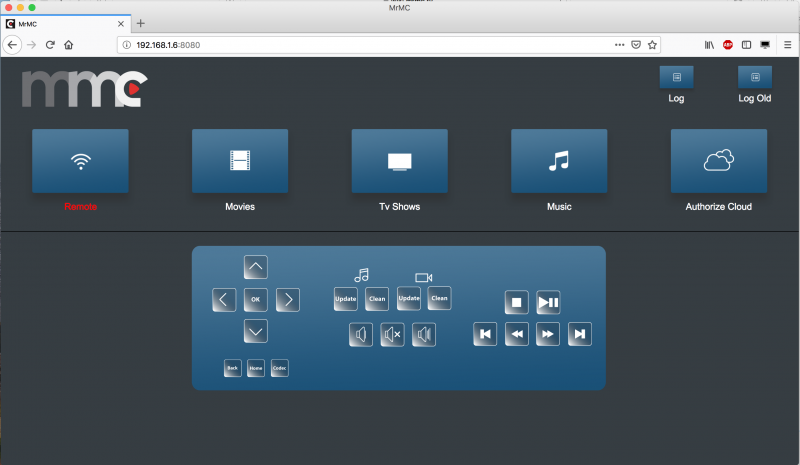Stop playback with the stop button
Image resolution: width=800 pixels, height=465 pixels.
pos(516,302)
